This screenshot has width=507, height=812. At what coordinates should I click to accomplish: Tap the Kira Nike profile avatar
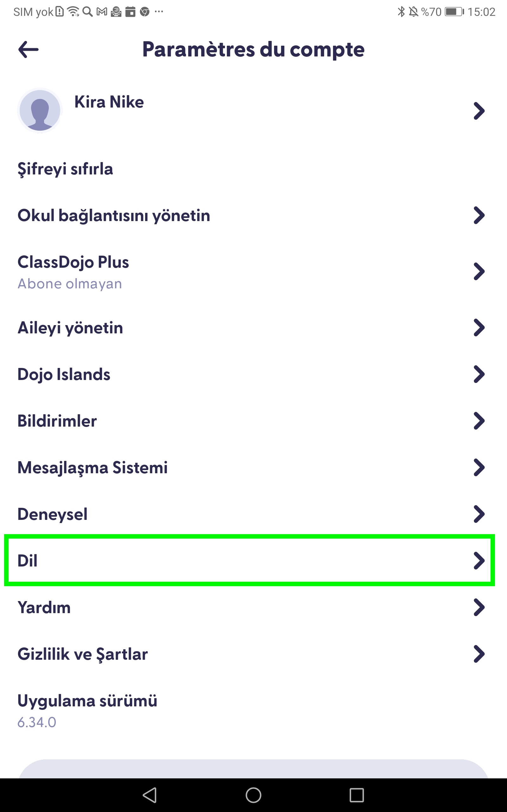[40, 110]
